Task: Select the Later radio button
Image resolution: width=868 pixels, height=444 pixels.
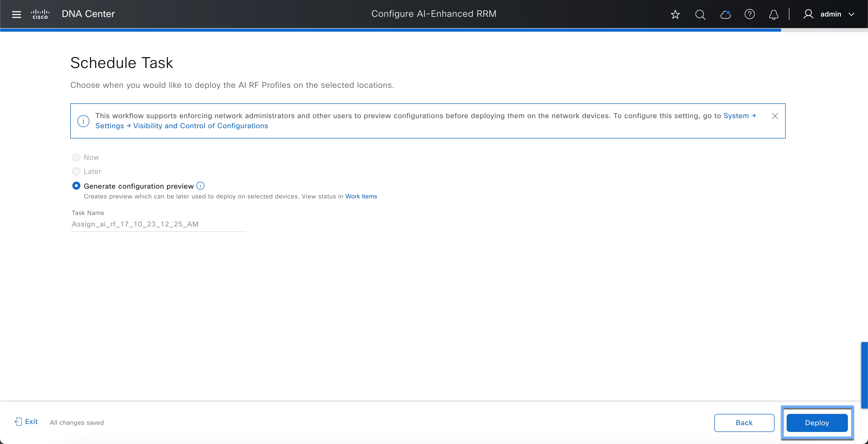Action: (x=76, y=172)
